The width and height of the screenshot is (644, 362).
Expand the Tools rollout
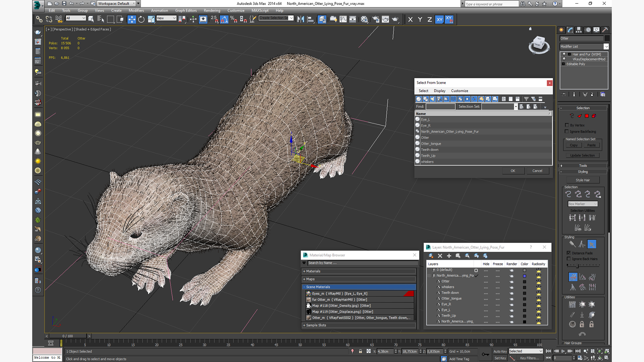583,166
